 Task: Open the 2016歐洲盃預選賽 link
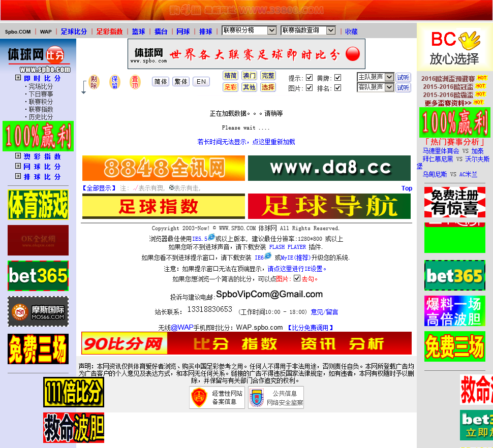click(x=448, y=79)
